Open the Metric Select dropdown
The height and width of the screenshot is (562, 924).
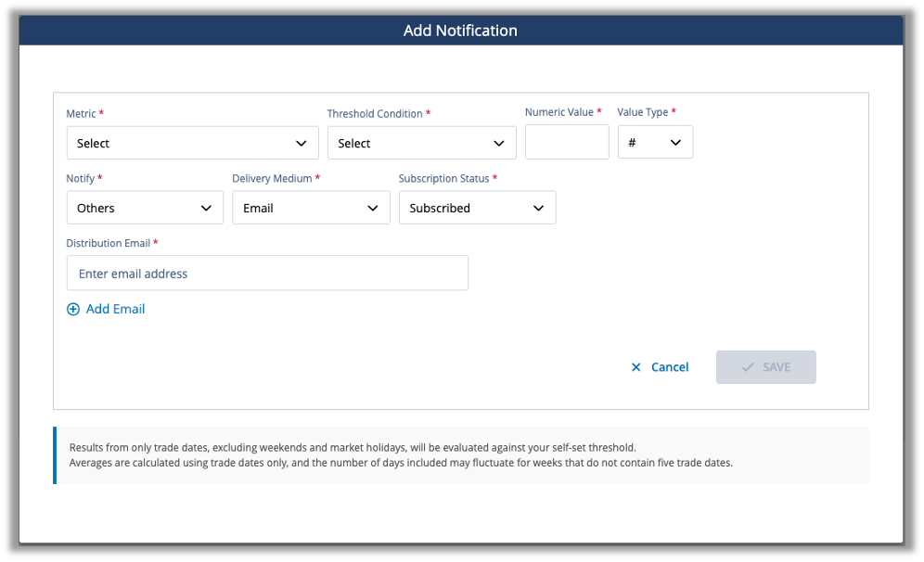(x=192, y=144)
